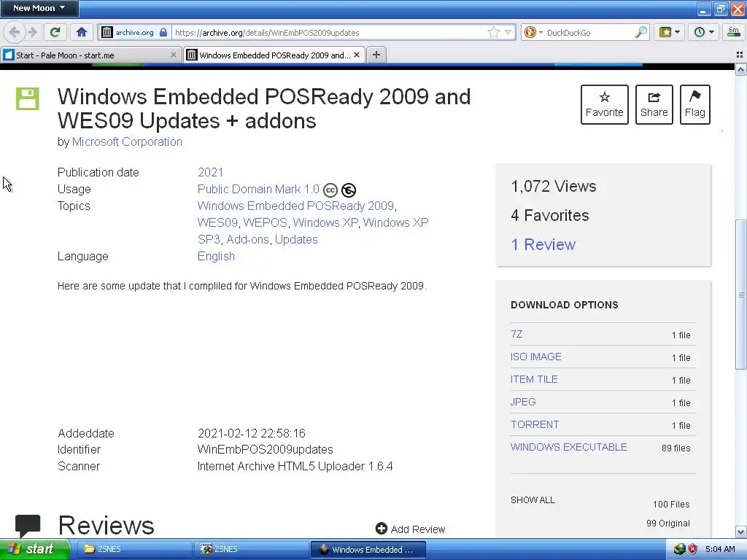Click the scrollbar down arrow
Viewport: 747px width, 560px height.
(x=740, y=532)
